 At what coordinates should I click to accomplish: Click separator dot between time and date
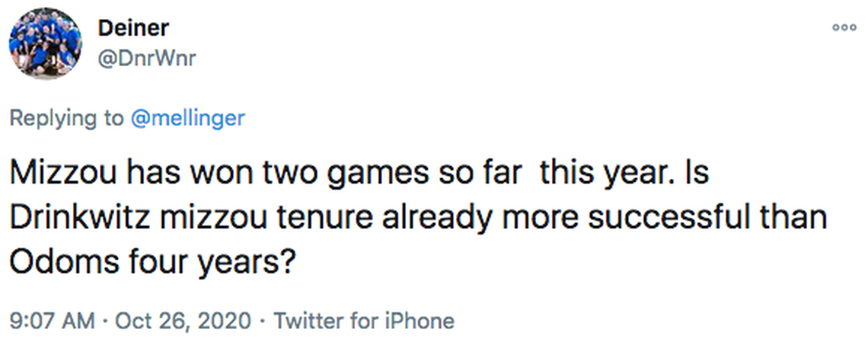pyautogui.click(x=105, y=321)
